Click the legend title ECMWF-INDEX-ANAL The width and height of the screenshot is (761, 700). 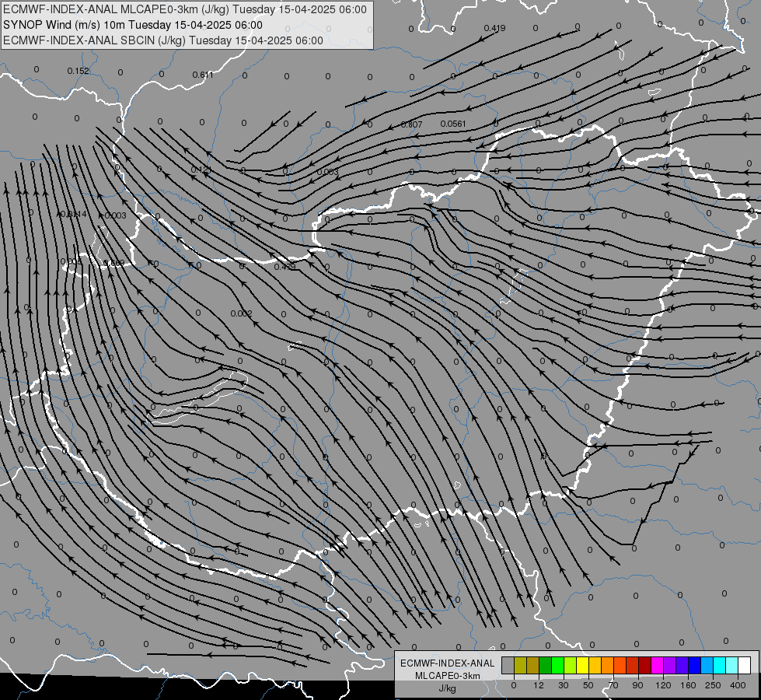[x=447, y=663]
